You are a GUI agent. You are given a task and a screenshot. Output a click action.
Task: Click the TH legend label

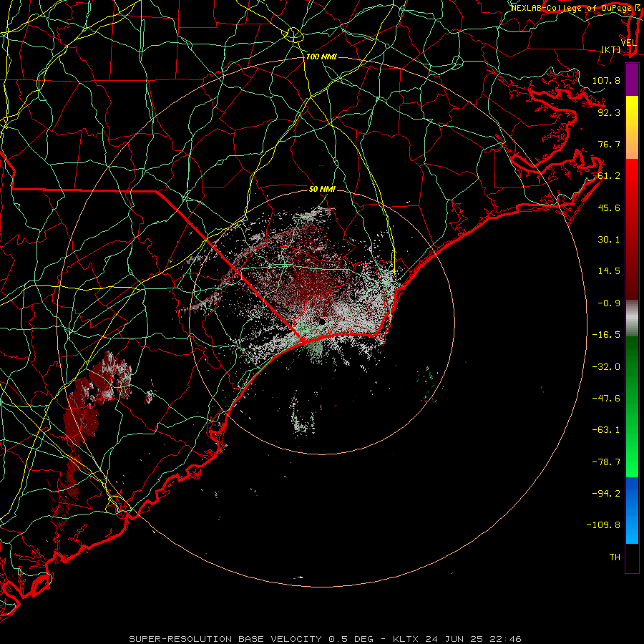(615, 557)
